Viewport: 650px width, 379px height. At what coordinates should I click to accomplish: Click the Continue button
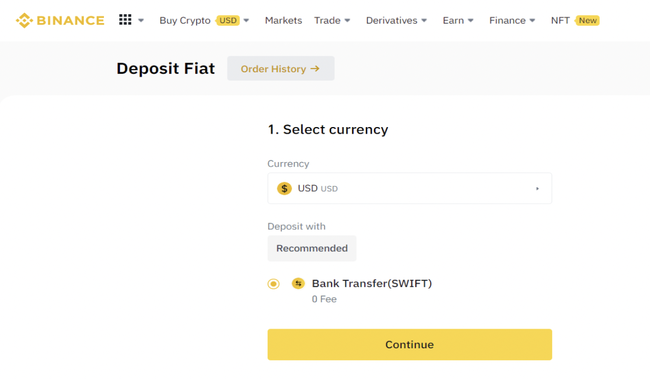pyautogui.click(x=410, y=345)
